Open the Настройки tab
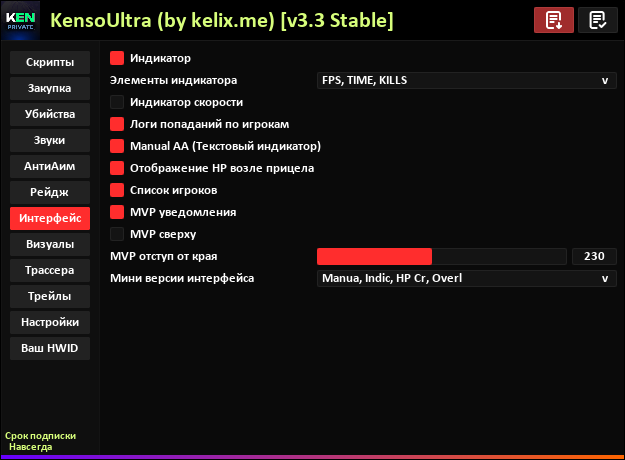 (49, 322)
